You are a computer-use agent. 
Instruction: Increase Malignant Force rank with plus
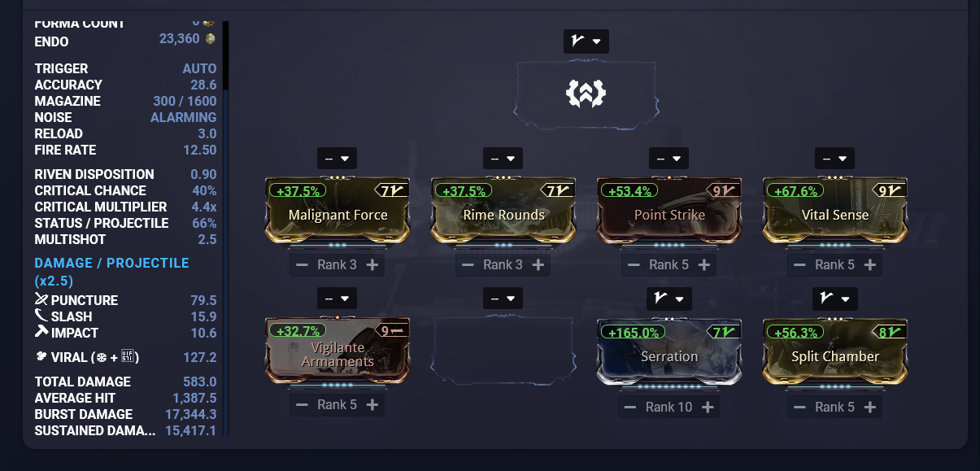coord(372,264)
